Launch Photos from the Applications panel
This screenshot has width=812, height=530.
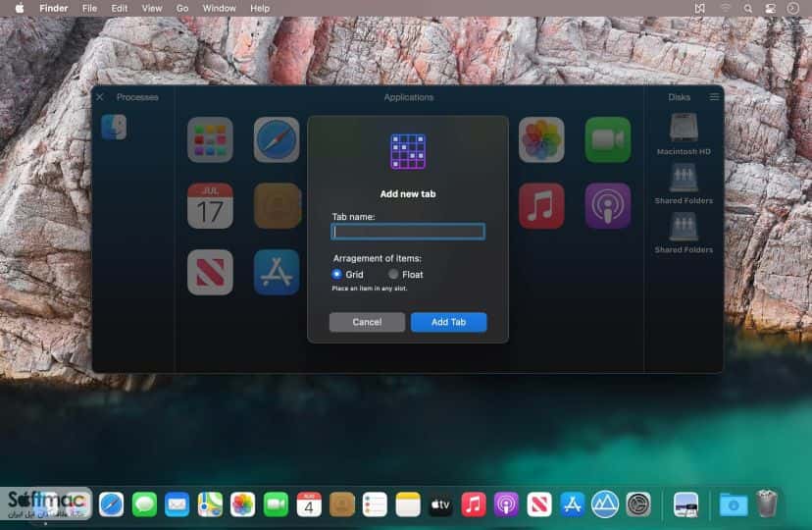click(541, 140)
